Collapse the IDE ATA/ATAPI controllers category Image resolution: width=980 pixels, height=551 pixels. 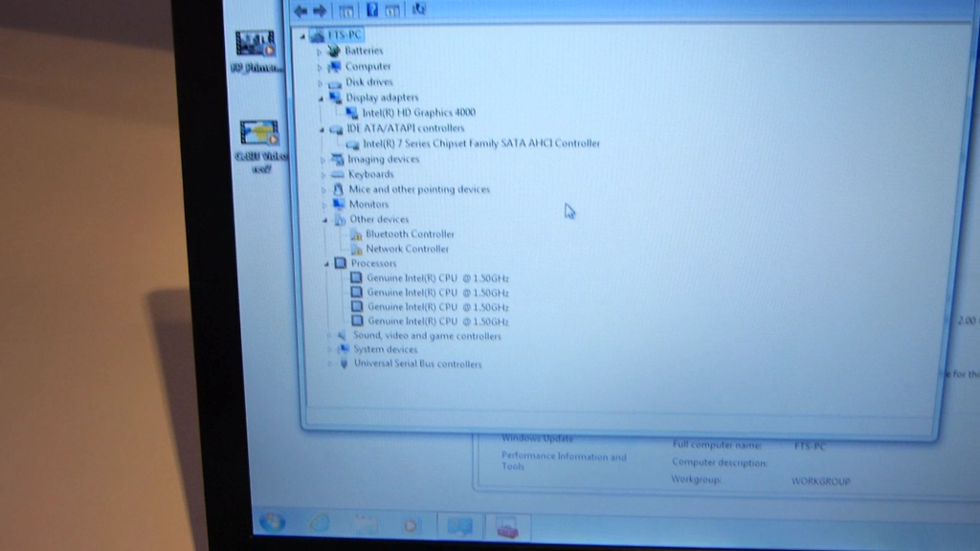pos(322,129)
